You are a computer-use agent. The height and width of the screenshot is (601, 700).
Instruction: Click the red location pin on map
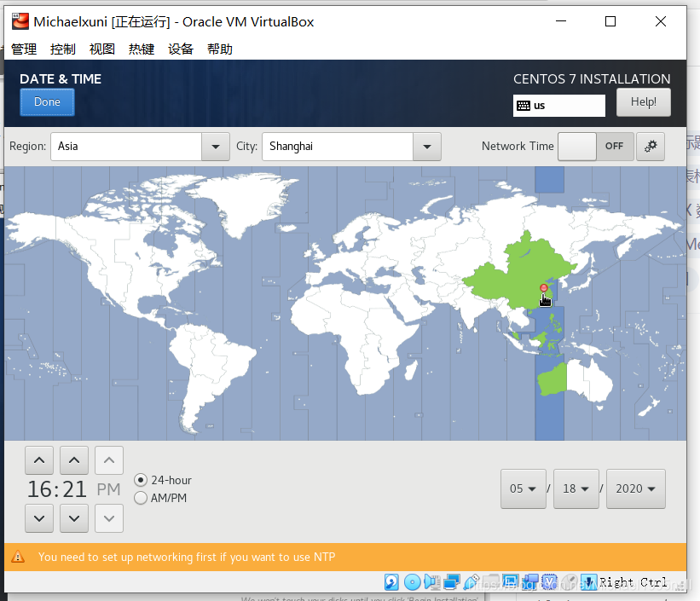tap(543, 288)
